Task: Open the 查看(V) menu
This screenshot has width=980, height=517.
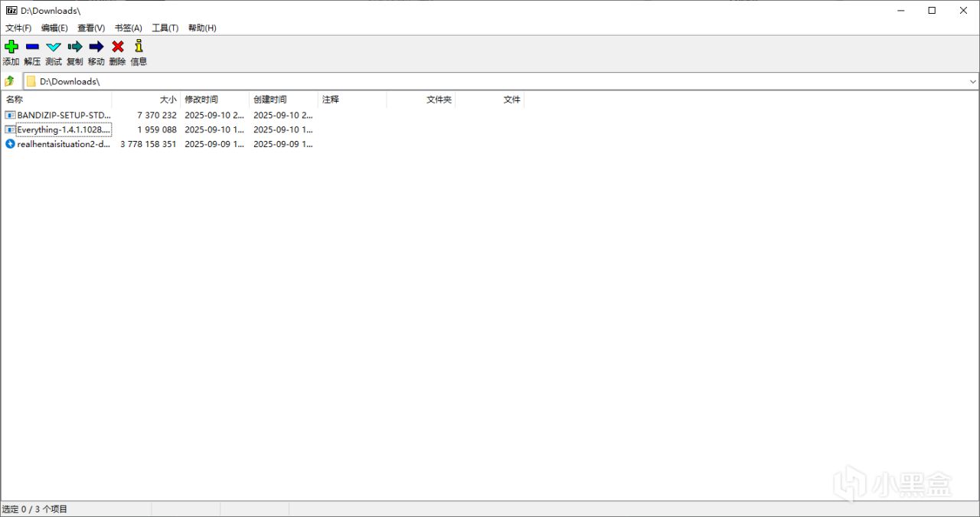Action: (91, 28)
